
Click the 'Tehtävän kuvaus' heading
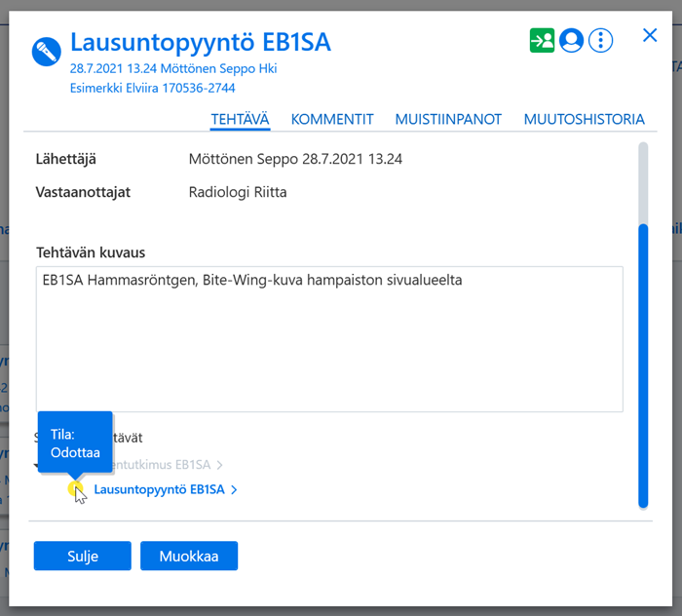(91, 252)
